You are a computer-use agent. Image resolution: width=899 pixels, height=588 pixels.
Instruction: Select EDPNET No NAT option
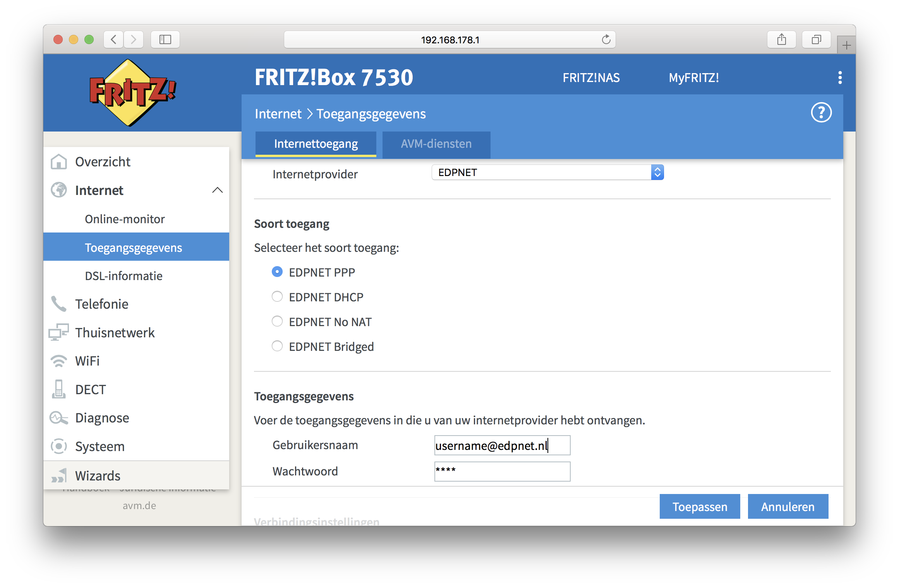click(277, 321)
